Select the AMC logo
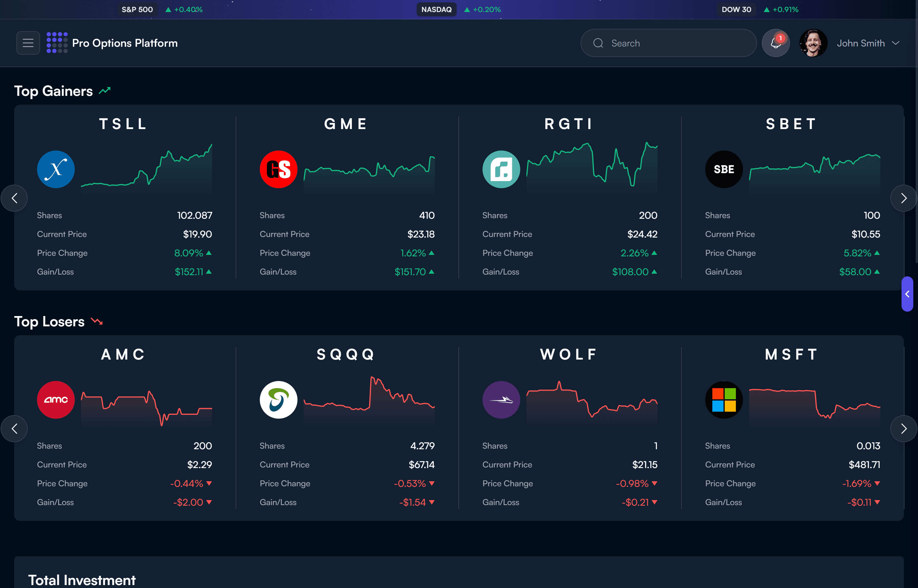Viewport: 918px width, 588px height. [x=56, y=400]
